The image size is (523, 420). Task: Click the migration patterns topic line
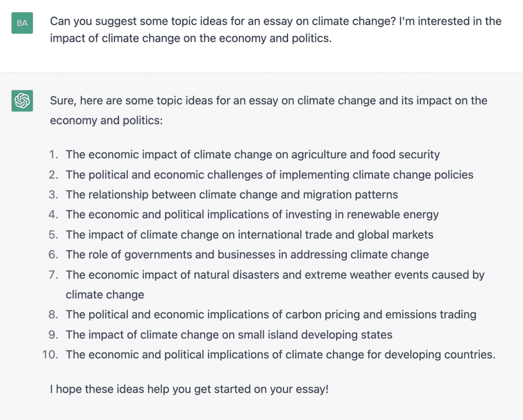coord(231,195)
